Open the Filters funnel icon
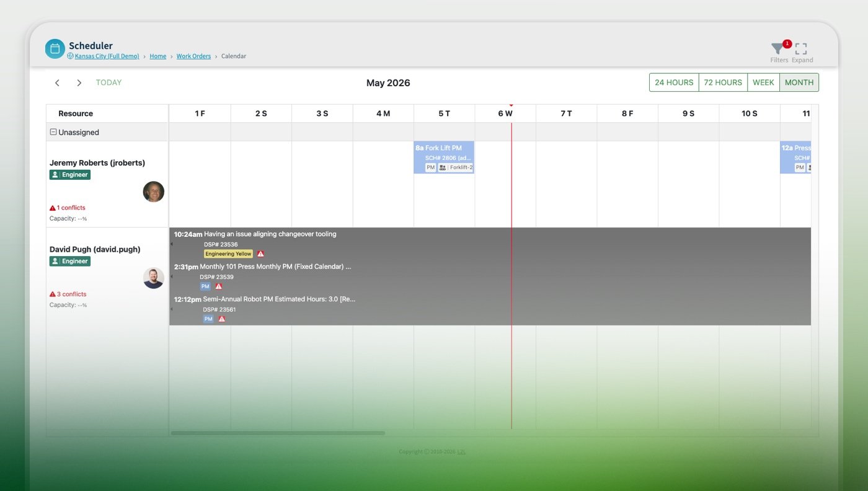The image size is (868, 491). point(777,49)
